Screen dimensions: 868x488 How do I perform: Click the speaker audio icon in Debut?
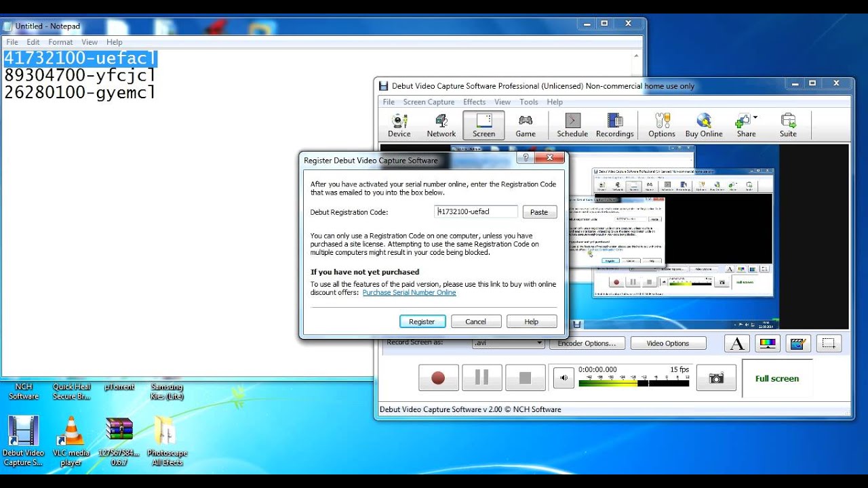coord(563,378)
